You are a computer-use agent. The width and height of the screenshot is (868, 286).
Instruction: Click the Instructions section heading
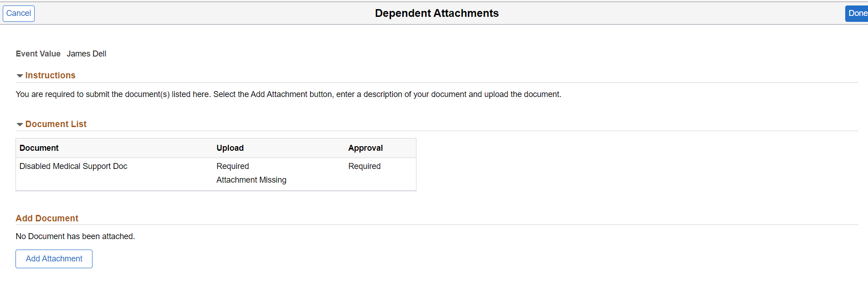(x=50, y=76)
